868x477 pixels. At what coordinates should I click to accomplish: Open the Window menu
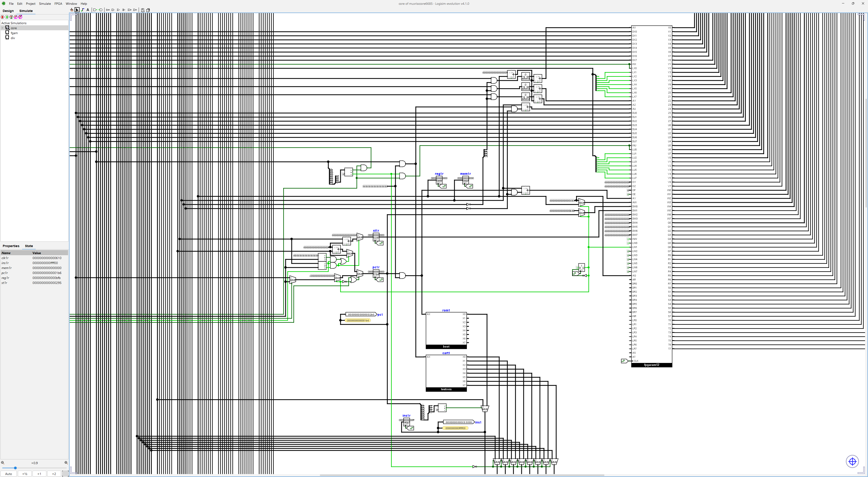click(71, 4)
